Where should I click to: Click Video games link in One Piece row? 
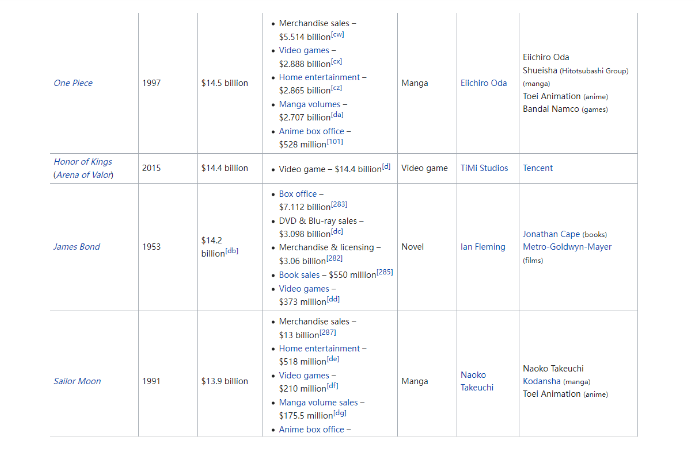(x=304, y=50)
